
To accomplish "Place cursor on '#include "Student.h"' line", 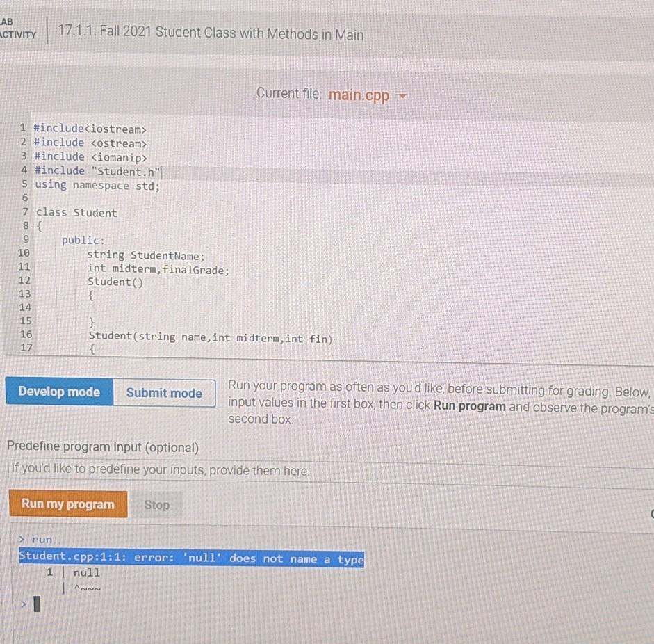I will point(97,171).
